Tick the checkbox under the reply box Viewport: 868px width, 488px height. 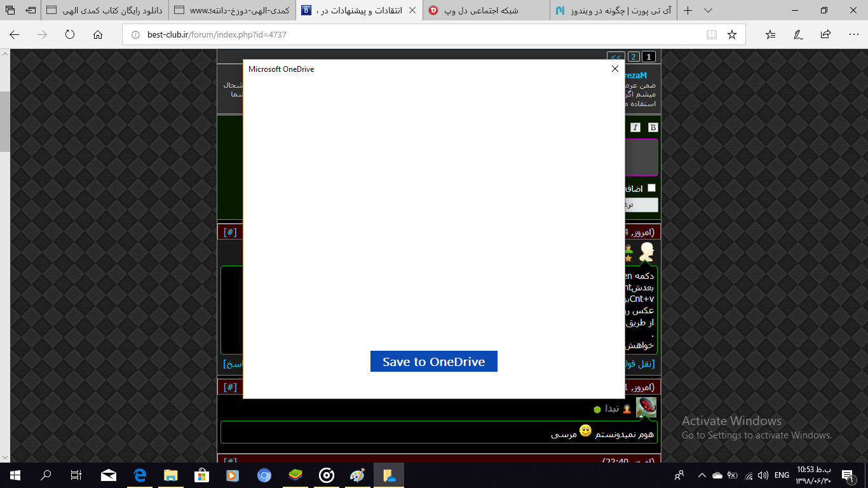pyautogui.click(x=651, y=188)
